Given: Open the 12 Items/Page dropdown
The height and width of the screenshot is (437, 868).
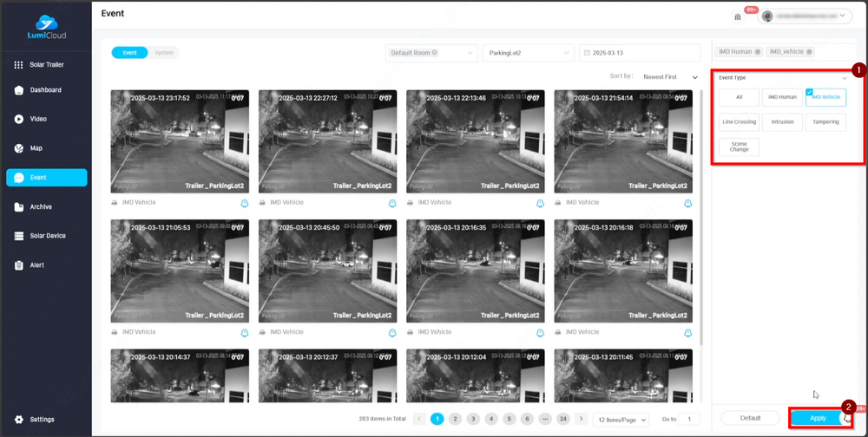Looking at the screenshot, I should point(622,420).
